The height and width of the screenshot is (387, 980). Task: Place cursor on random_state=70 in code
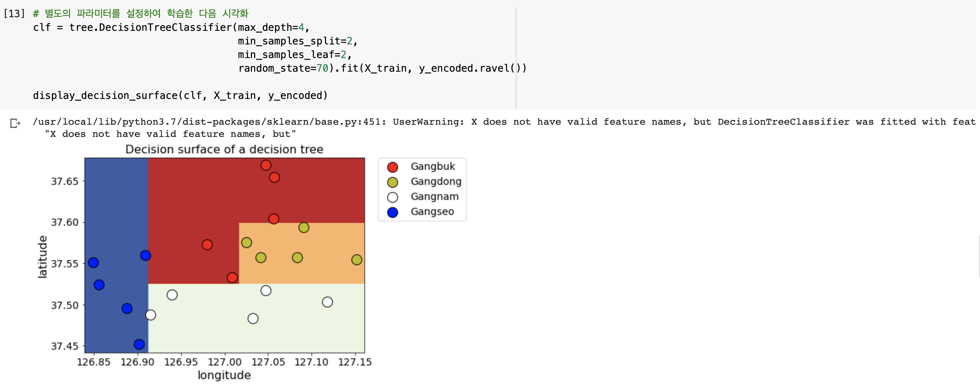pyautogui.click(x=283, y=68)
